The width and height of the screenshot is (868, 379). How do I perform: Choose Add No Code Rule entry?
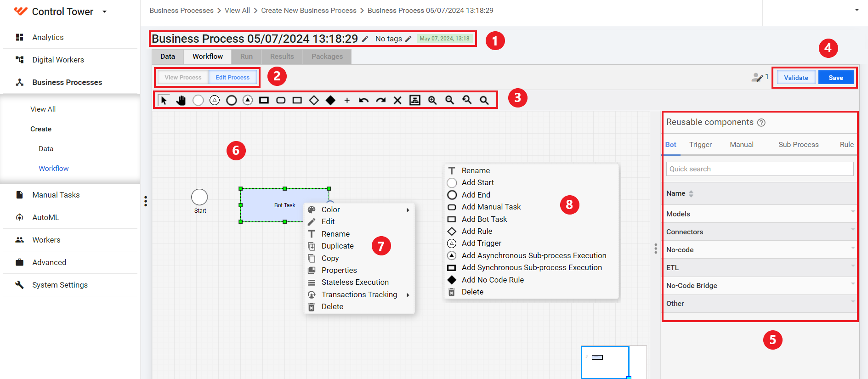[532, 280]
